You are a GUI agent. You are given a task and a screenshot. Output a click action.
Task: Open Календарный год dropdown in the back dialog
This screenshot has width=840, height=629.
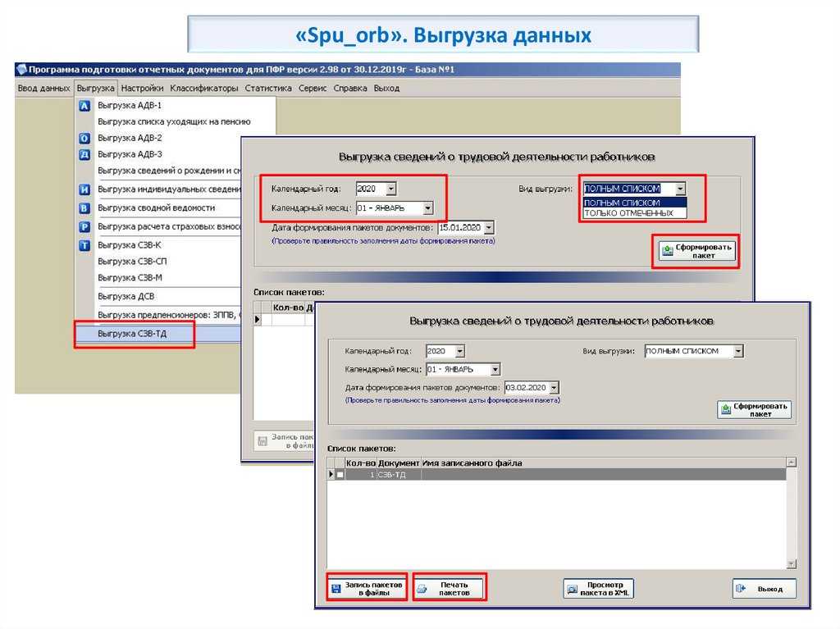pos(391,189)
